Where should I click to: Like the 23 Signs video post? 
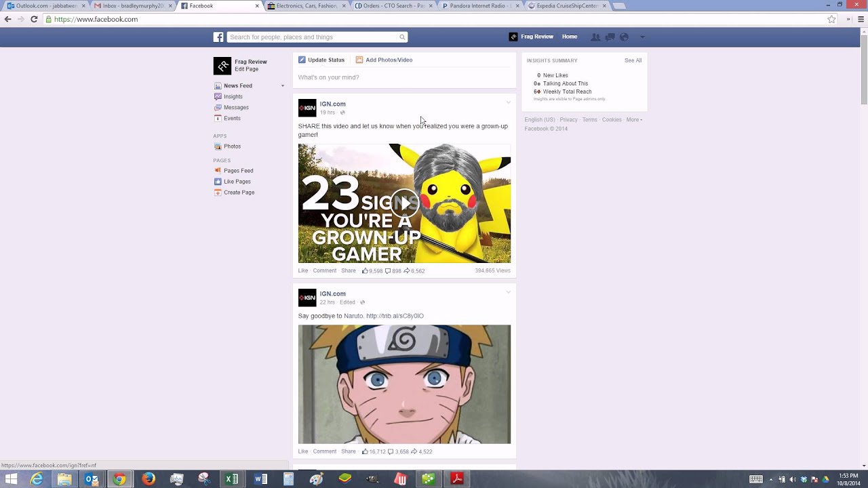(x=303, y=270)
